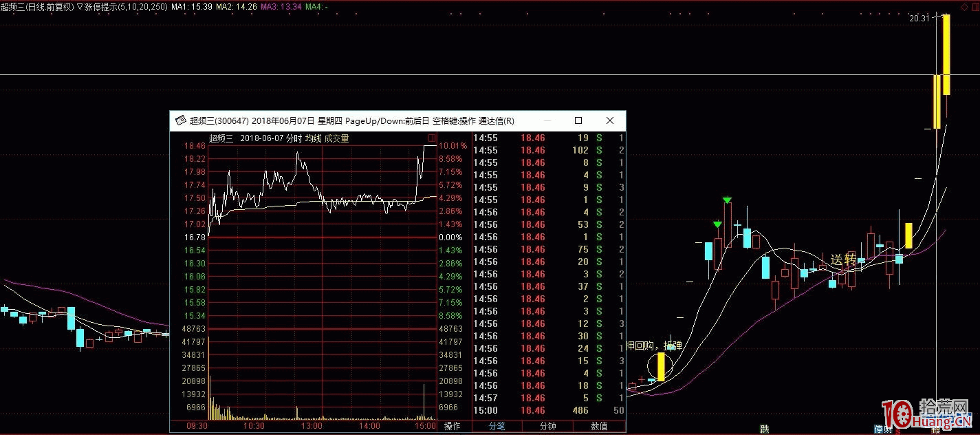Click 超频三(日线.前复权) chart title label
Viewport: 980px width, 435px height.
point(37,7)
